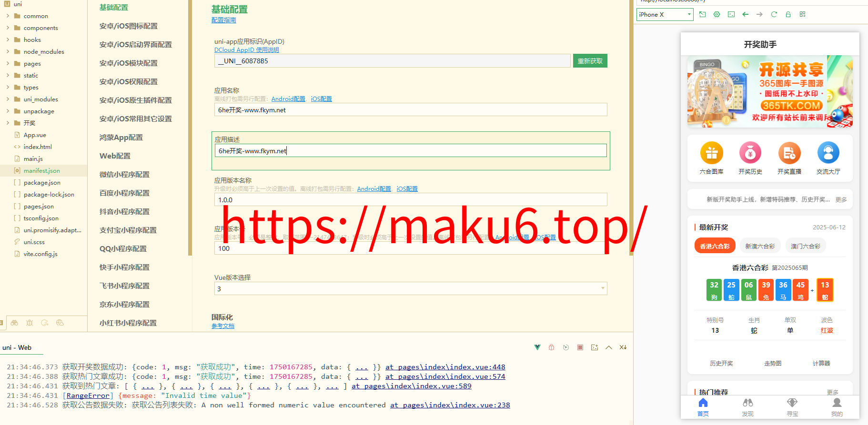The height and width of the screenshot is (425, 868).
Task: Open the Web配置 section
Action: pos(115,156)
